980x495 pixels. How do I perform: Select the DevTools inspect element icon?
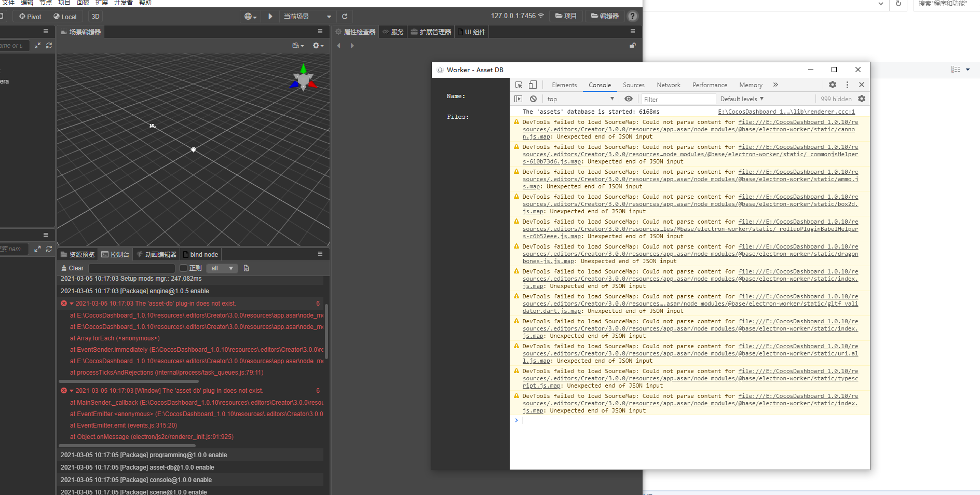point(519,85)
